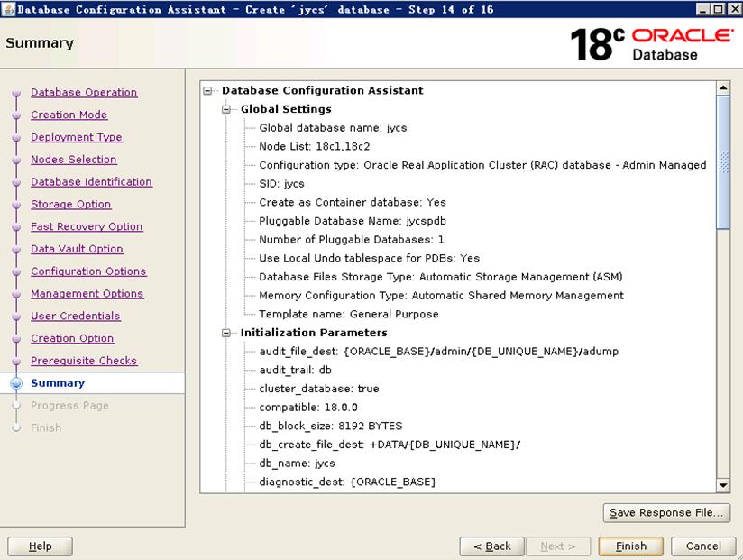This screenshot has width=743, height=560.
Task: Select 'Number of Pluggable Databases: 1' row
Action: [x=351, y=240]
